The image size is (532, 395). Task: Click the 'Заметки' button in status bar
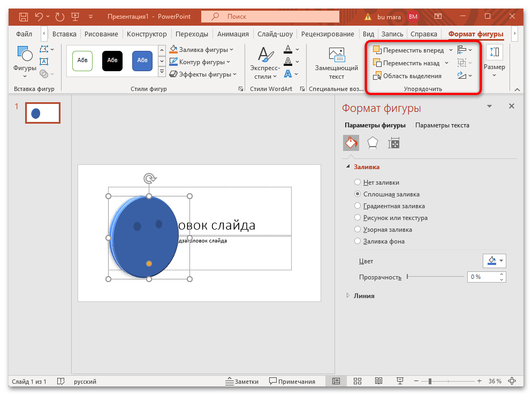coord(241,382)
